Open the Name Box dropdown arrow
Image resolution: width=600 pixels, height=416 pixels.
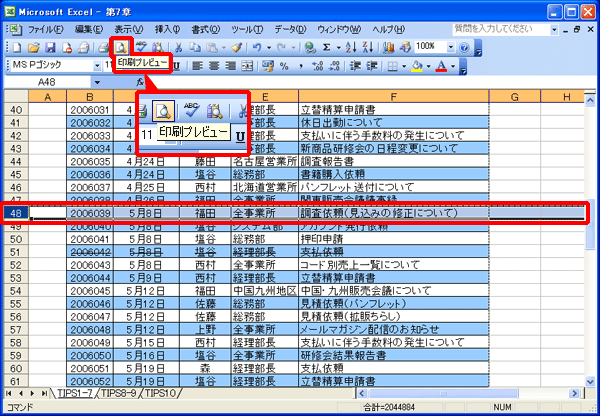point(97,82)
